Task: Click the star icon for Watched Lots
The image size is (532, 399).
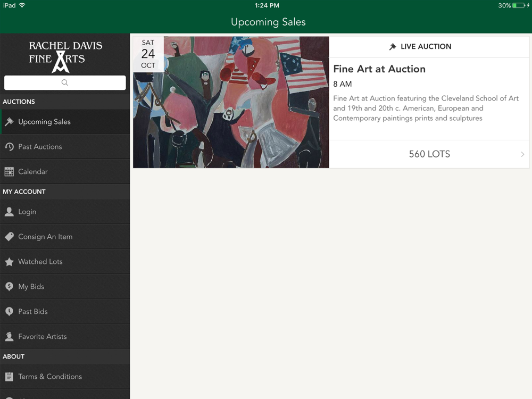Action: click(x=9, y=262)
